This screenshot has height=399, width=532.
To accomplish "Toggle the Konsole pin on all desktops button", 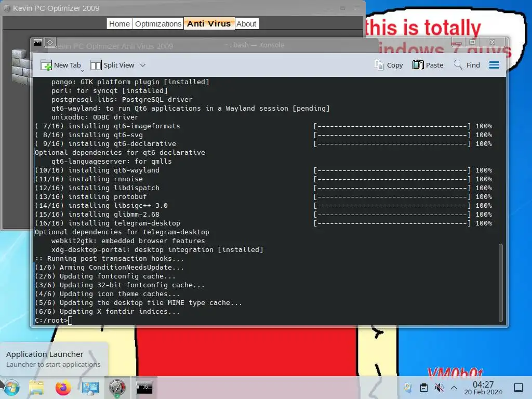I will [50, 43].
